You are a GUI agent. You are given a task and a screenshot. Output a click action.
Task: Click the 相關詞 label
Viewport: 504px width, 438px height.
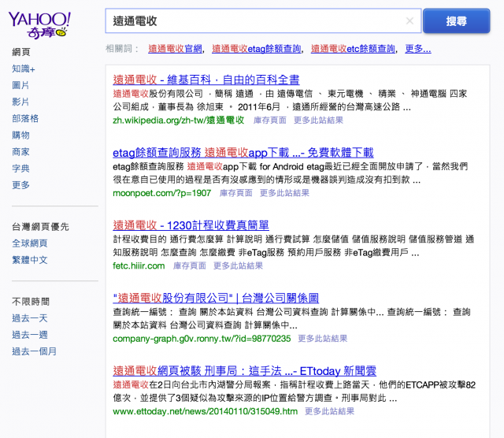122,49
